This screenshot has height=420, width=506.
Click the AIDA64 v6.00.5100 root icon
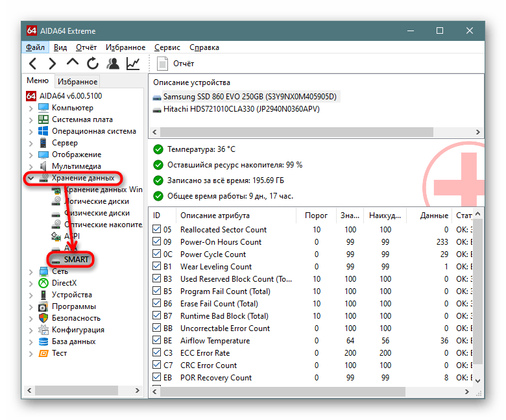[x=31, y=96]
